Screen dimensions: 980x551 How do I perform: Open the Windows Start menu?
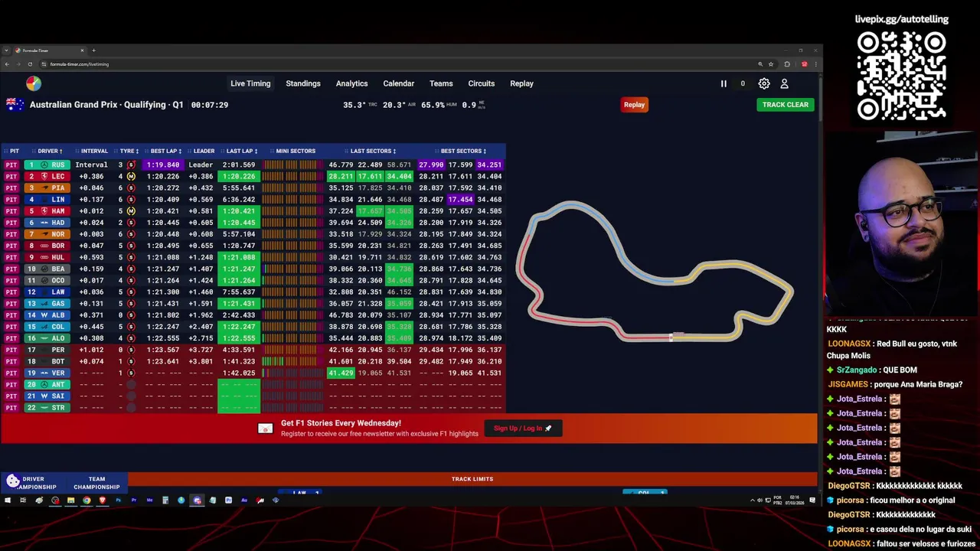[x=8, y=500]
